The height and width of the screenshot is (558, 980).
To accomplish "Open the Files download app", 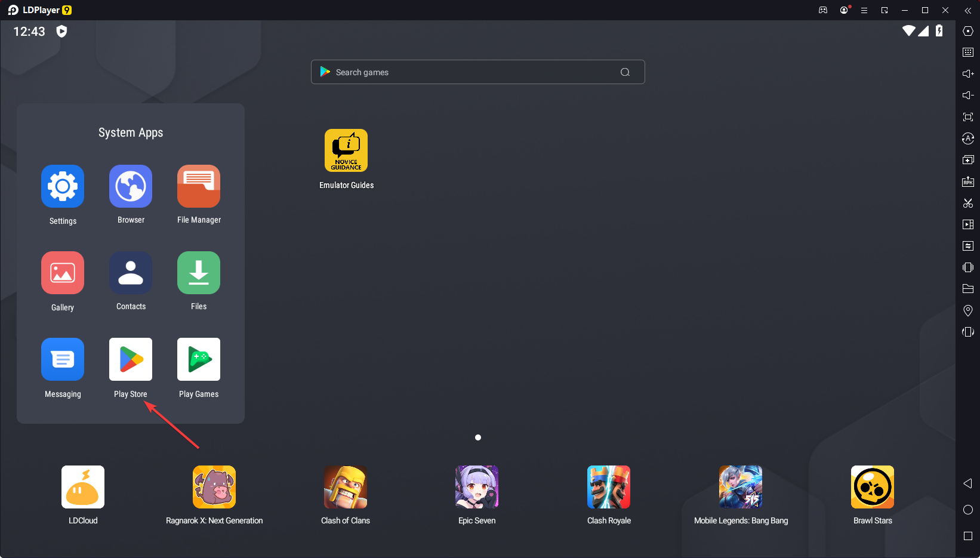I will pos(199,273).
